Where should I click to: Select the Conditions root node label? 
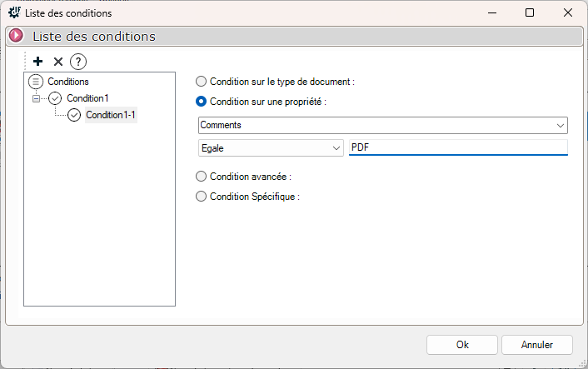coord(68,82)
